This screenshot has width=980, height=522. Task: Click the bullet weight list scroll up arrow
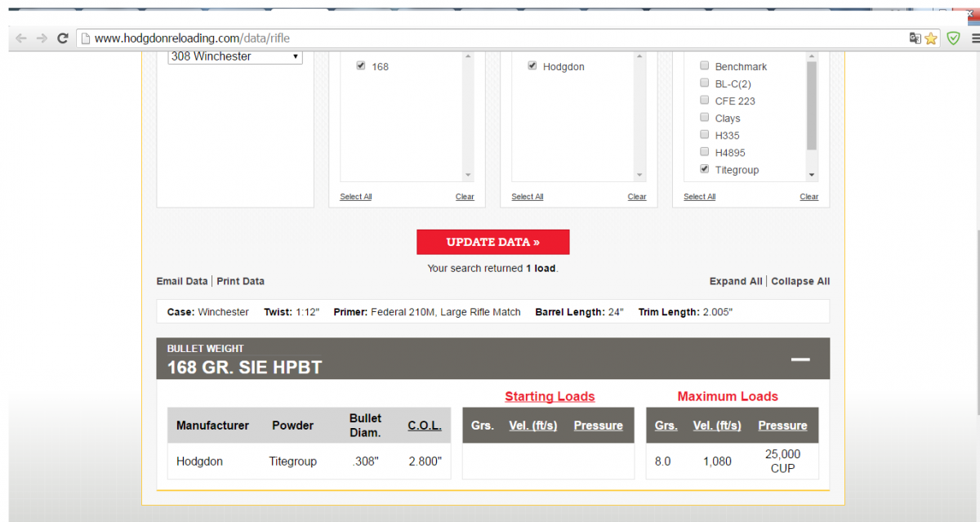468,56
